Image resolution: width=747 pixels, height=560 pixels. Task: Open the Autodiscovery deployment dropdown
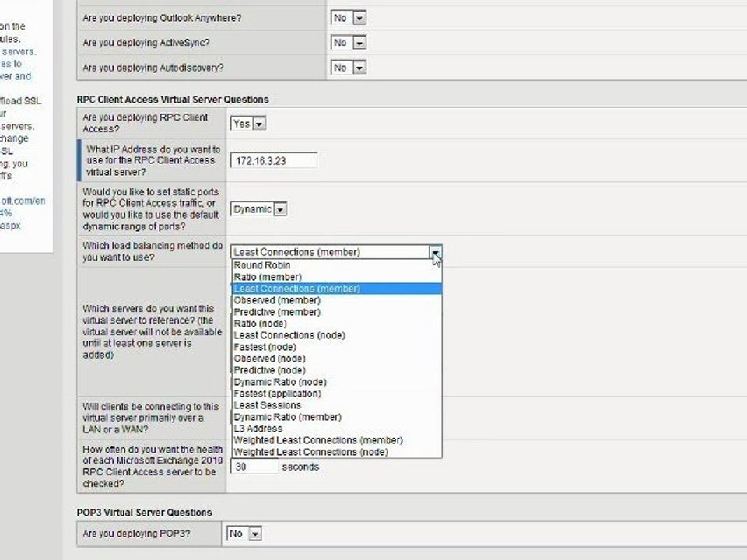[349, 68]
